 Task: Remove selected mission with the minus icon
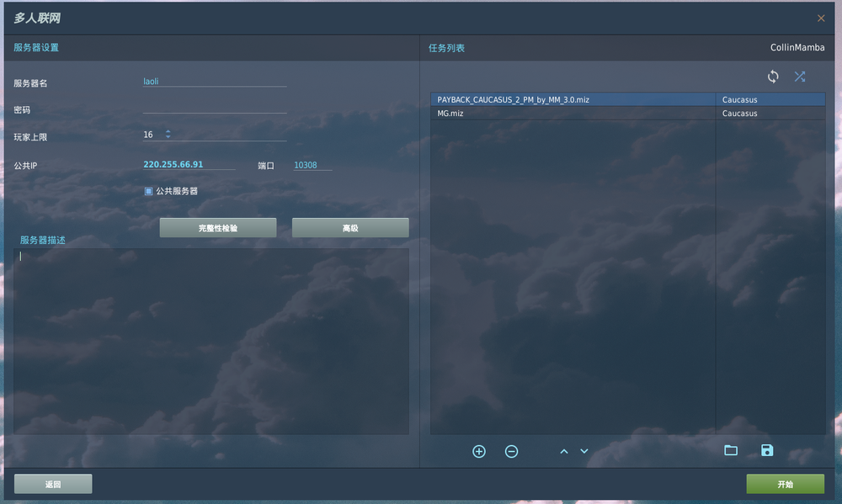[x=511, y=451]
